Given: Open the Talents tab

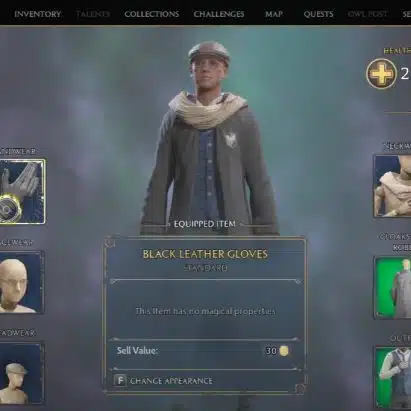Looking at the screenshot, I should 93,14.
